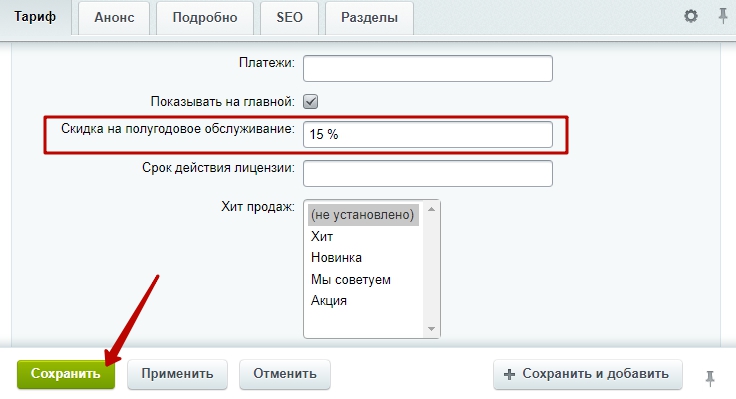Image resolution: width=736 pixels, height=399 pixels.
Task: Click the Отменить button
Action: (285, 374)
